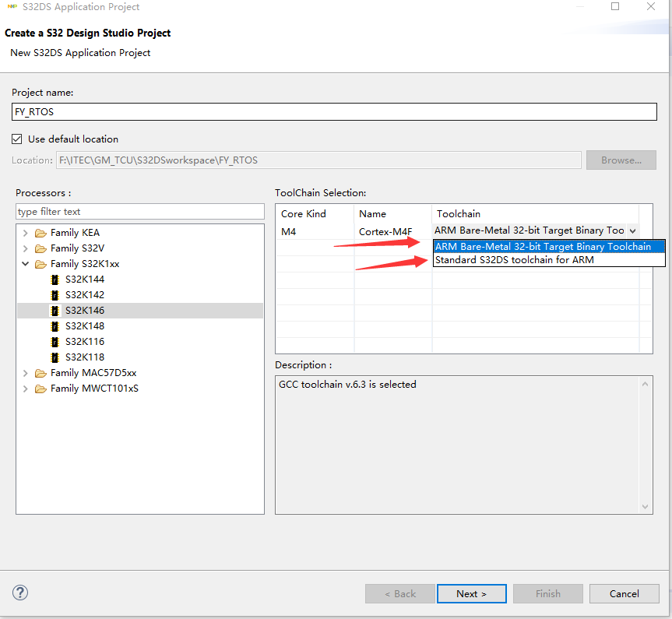Uncheck the Use default location checkbox

17,139
